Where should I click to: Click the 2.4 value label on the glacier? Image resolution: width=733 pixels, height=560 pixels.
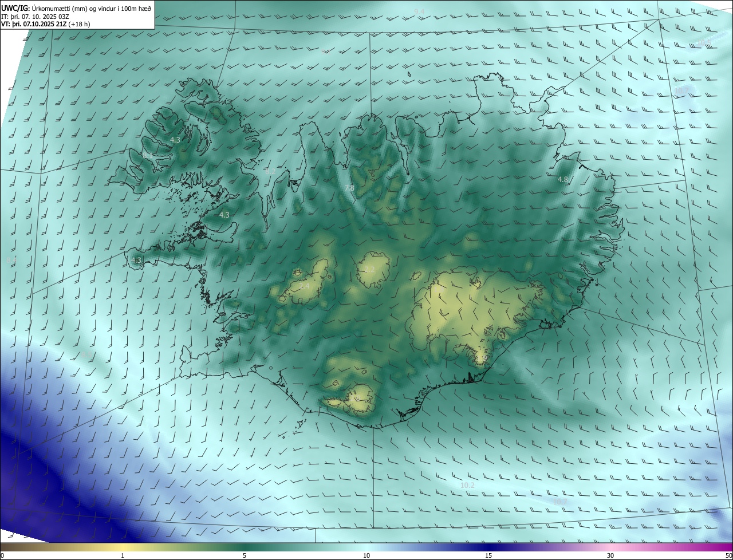pyautogui.click(x=304, y=286)
